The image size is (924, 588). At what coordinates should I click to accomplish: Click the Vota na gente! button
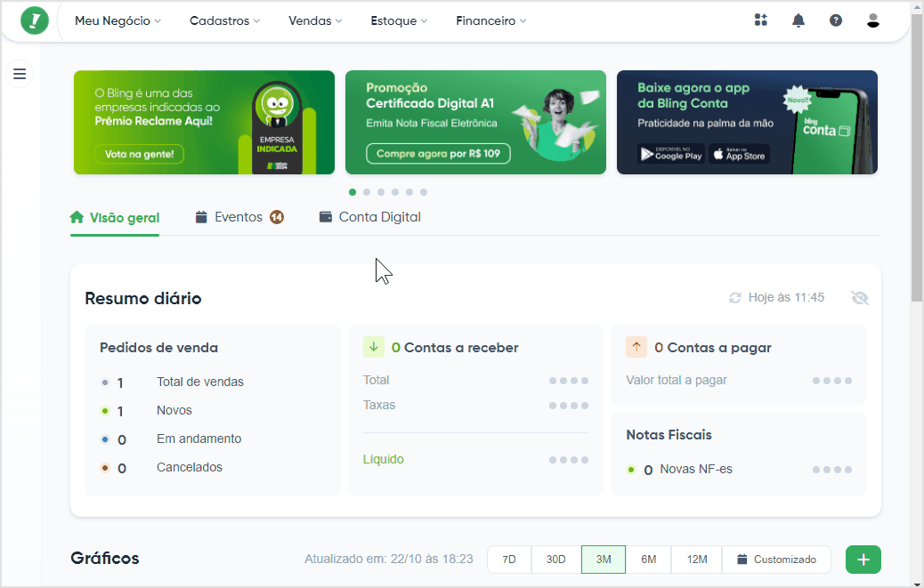click(x=139, y=154)
